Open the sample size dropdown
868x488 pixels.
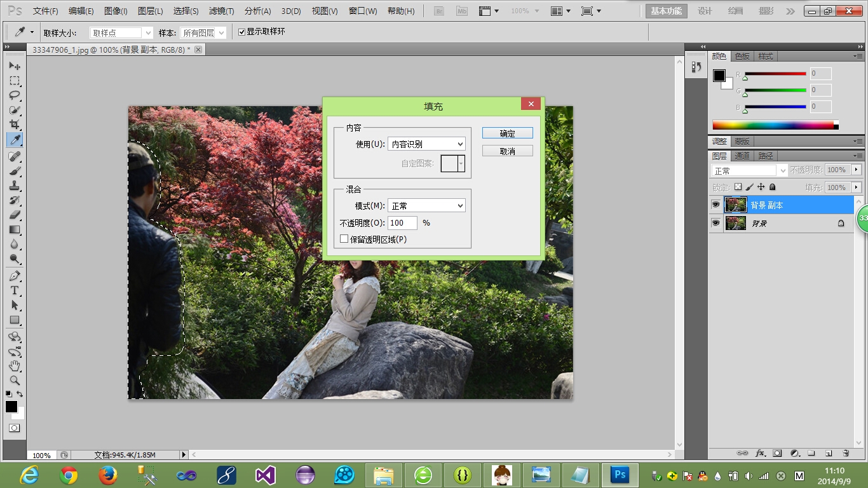tap(121, 33)
